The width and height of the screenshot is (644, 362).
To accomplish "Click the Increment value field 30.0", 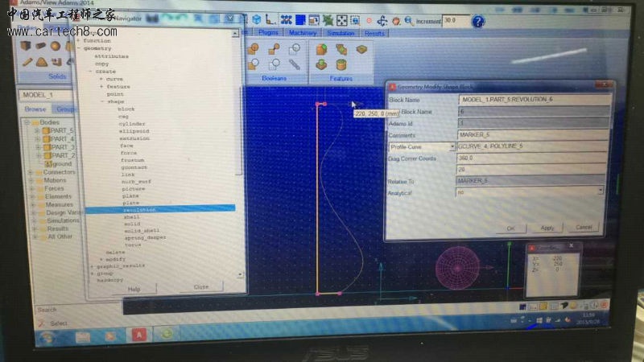I will (456, 21).
